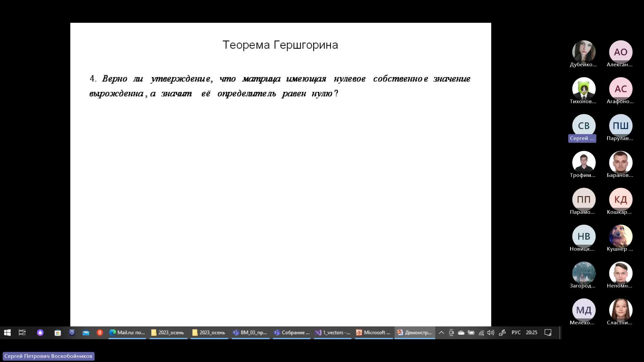Image resolution: width=644 pixels, height=362 pixels.
Task: Select participant Александр AO avatar
Action: (x=621, y=52)
